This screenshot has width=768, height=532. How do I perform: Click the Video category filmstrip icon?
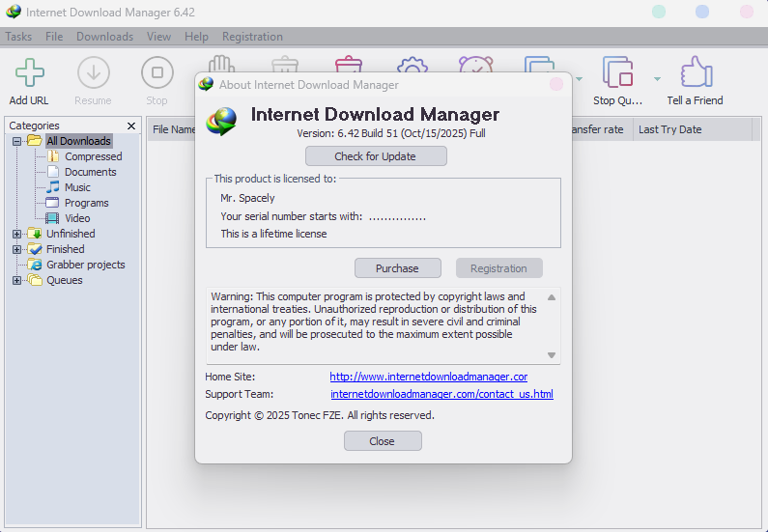pyautogui.click(x=52, y=218)
